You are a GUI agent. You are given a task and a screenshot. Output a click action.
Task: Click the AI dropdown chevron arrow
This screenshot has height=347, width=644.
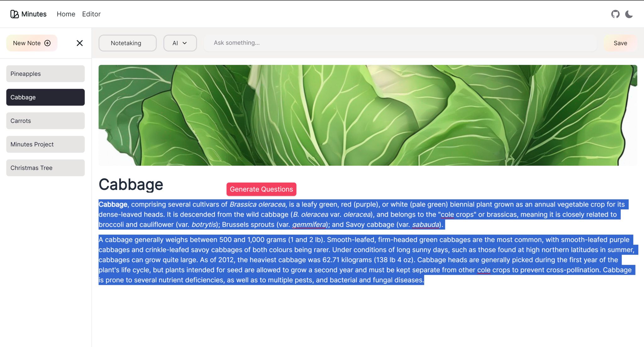[185, 43]
